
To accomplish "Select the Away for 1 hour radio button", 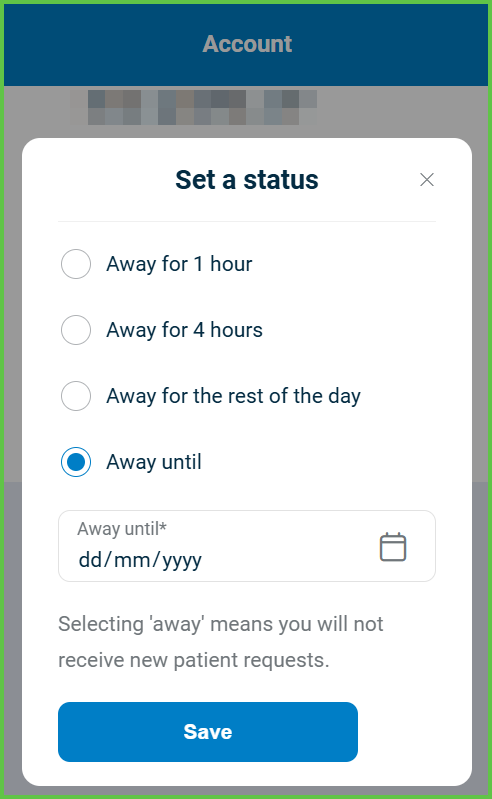I will (x=76, y=264).
